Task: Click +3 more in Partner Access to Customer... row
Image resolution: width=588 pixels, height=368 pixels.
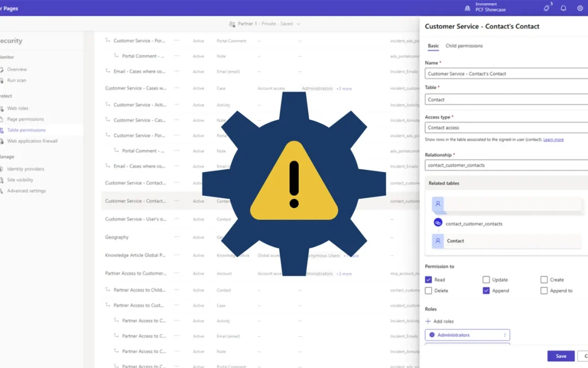Action: (344, 274)
